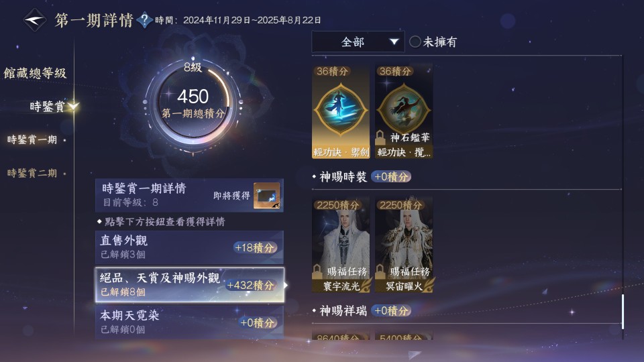
Task: Select the 神石鑑華 輕功訣 icon card
Action: (404, 111)
